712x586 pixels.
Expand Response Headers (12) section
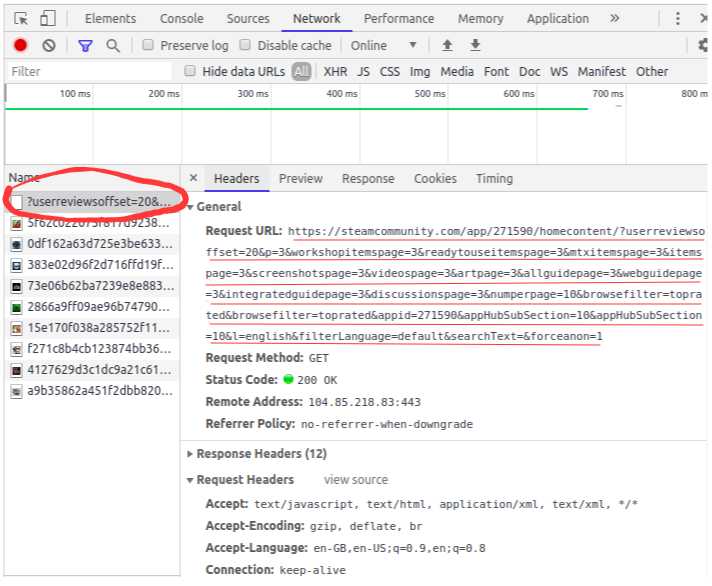190,453
